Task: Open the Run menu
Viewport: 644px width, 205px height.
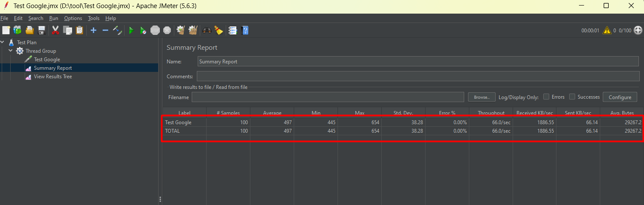Action: (x=54, y=18)
